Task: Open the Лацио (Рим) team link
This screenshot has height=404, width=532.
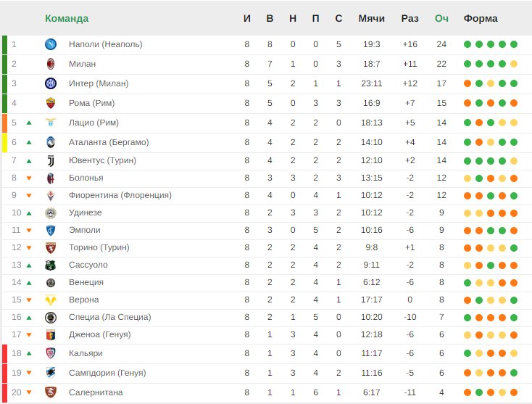Action: tap(93, 123)
